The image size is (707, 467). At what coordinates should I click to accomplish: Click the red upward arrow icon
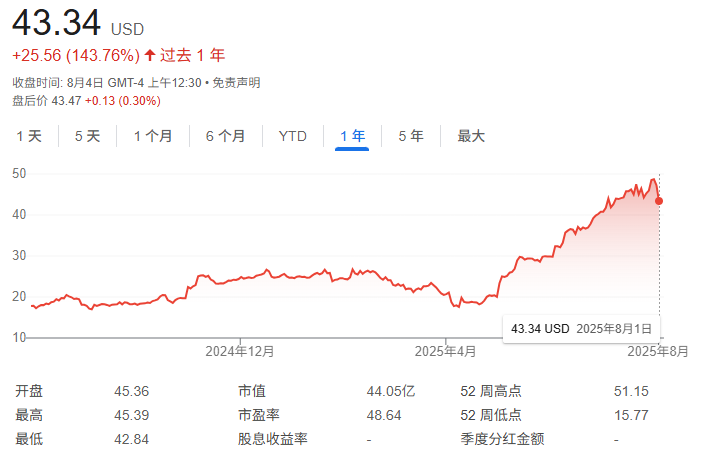click(x=150, y=56)
